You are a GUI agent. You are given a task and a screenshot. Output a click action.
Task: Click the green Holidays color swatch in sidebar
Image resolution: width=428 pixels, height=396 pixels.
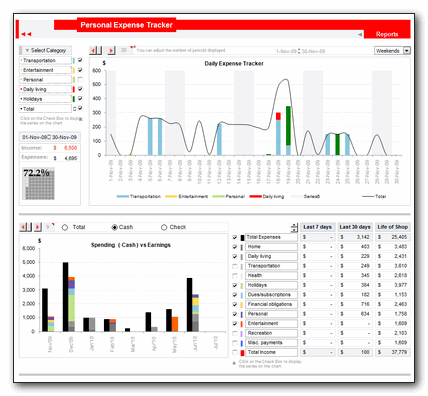click(74, 99)
